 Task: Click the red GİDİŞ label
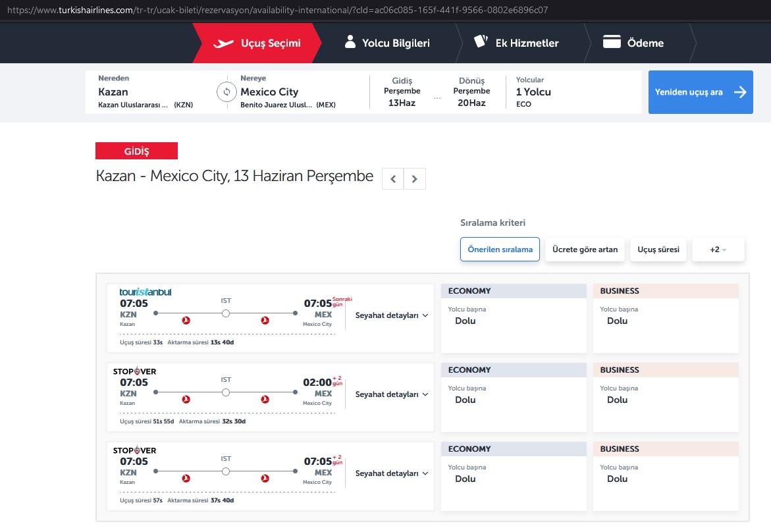(x=137, y=151)
